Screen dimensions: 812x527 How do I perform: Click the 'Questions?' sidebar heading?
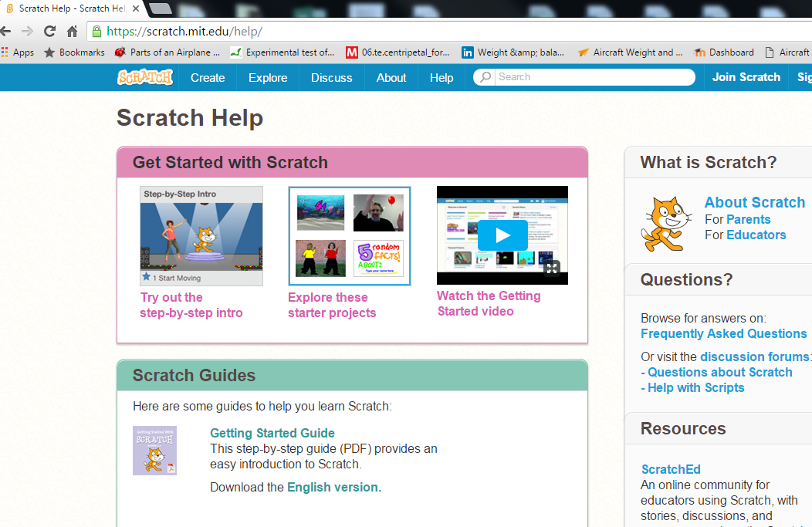pos(687,280)
